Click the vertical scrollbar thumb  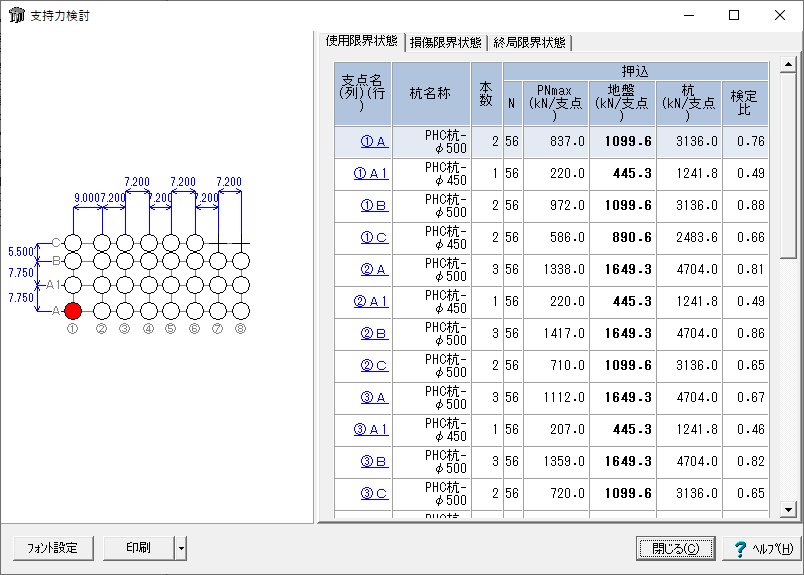tap(788, 166)
